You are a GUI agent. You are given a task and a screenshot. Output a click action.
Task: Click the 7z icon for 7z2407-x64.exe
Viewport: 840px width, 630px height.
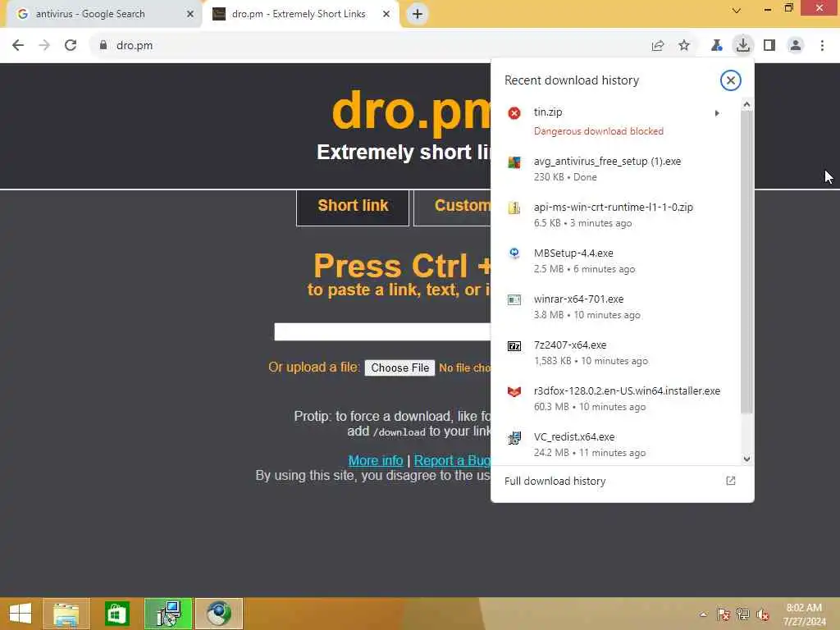tap(514, 346)
